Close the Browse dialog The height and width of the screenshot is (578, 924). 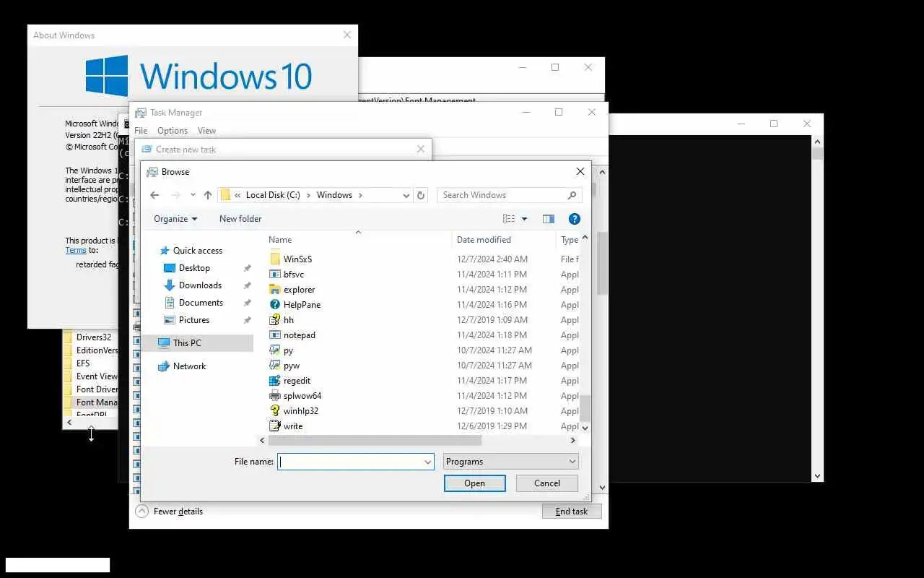[580, 172]
